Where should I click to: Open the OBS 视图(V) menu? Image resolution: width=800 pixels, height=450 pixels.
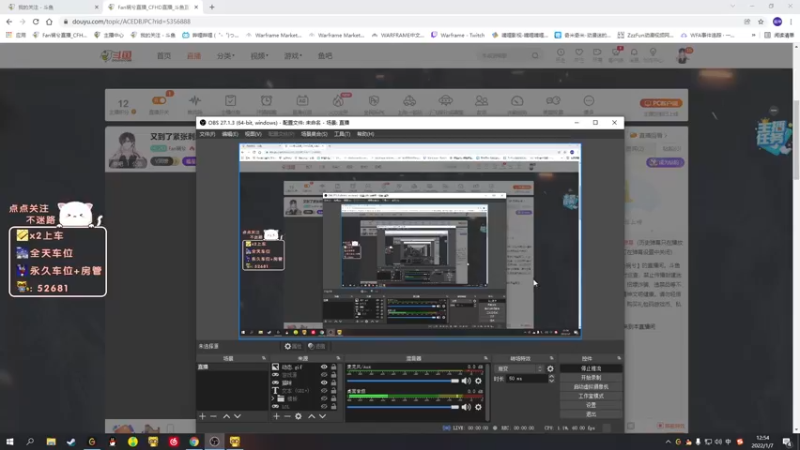[x=253, y=134]
